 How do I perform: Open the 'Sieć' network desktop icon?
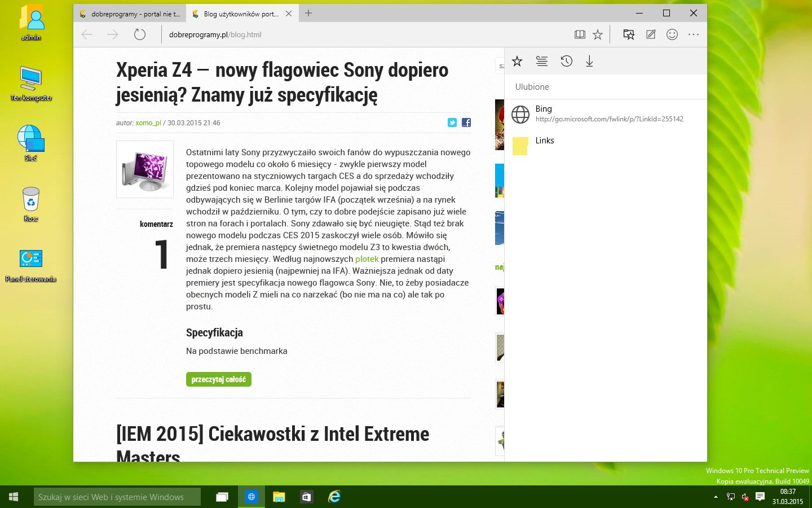(x=31, y=143)
